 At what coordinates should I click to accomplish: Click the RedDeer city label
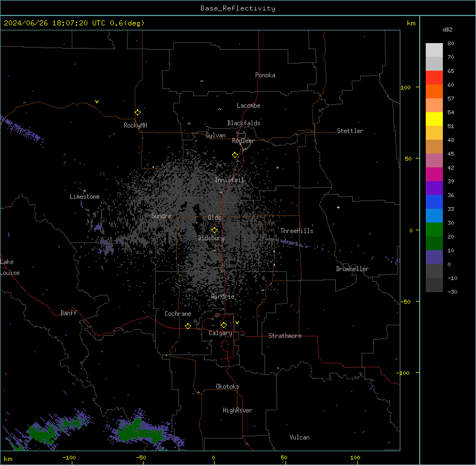243,141
